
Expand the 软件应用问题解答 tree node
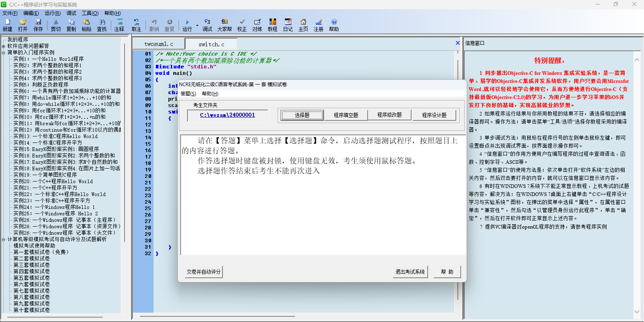[4, 46]
